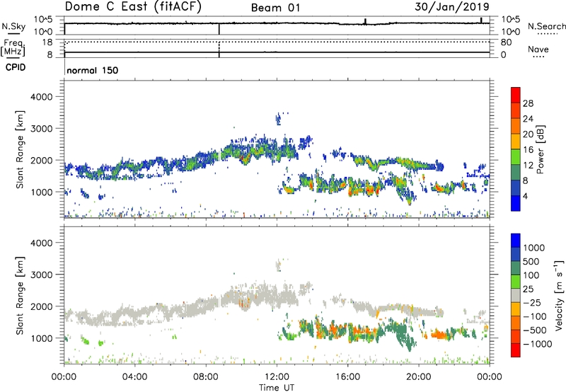
Task: Click the 'Nave' legend label
Action: click(538, 50)
